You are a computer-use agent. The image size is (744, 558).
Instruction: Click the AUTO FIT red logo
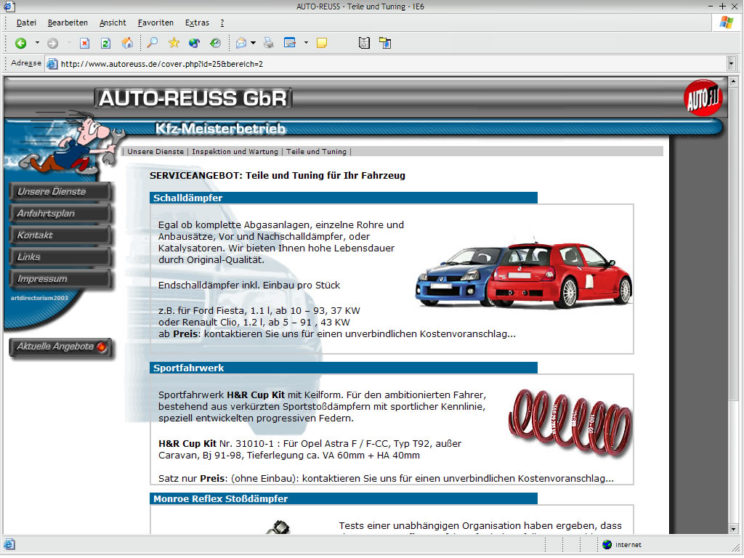point(703,98)
